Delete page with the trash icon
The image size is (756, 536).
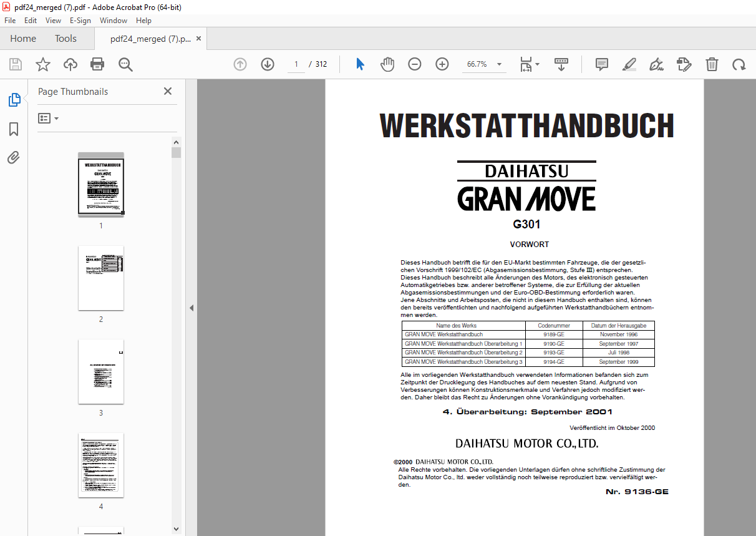(x=712, y=64)
